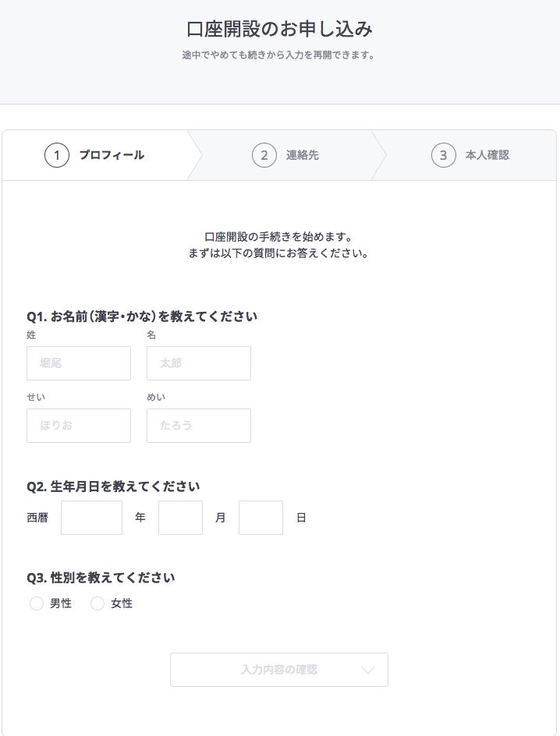Click the 女性 label text
This screenshot has width=560, height=736.
pos(122,603)
